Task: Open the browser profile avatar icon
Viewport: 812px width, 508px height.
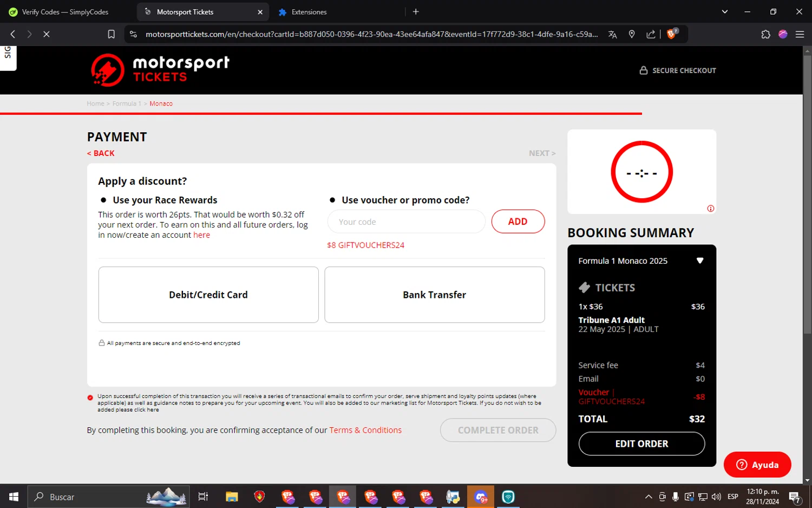Action: coord(783,34)
